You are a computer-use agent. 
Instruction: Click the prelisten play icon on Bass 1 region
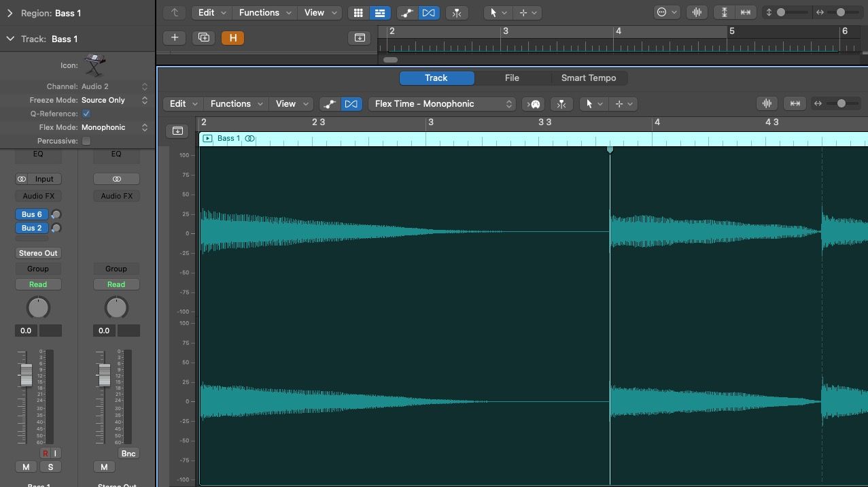[x=208, y=138]
